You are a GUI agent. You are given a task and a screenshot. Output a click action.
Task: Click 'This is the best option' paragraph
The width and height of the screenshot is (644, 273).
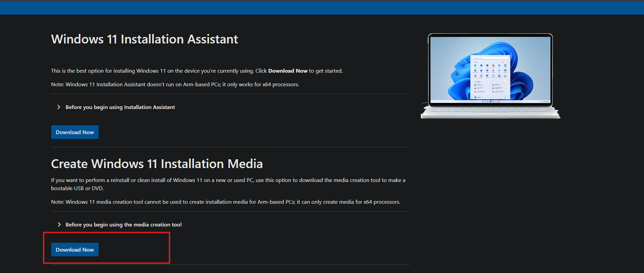(197, 71)
